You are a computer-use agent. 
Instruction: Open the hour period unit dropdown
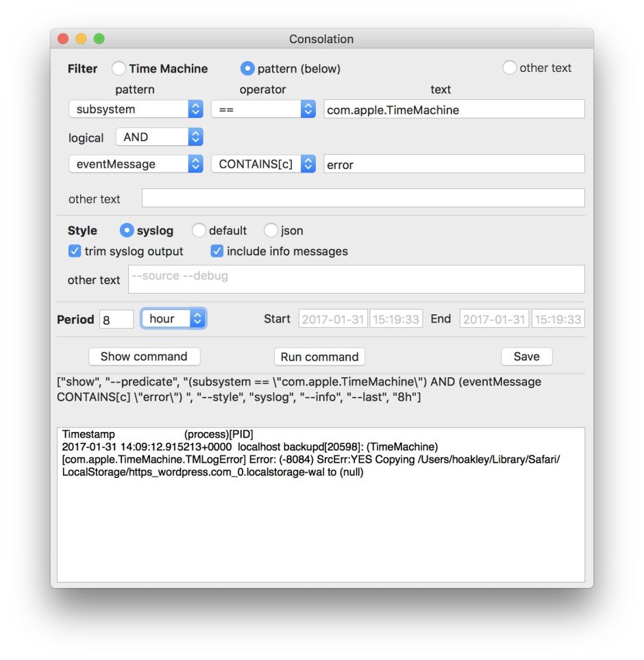(x=173, y=318)
